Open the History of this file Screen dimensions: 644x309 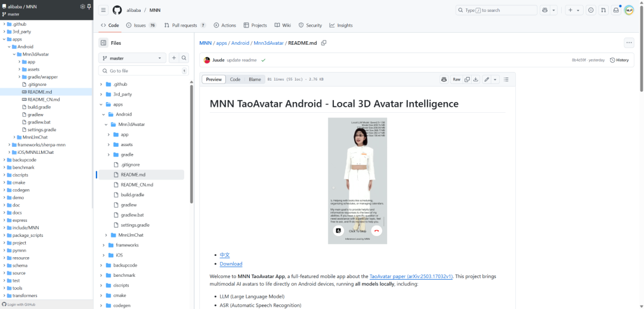pos(620,60)
